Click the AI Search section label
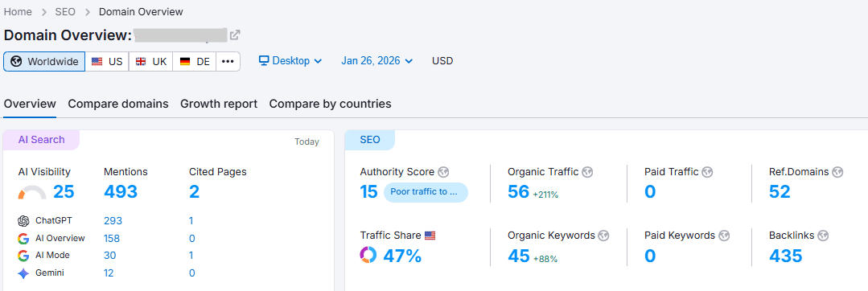This screenshot has height=291, width=868. [42, 140]
